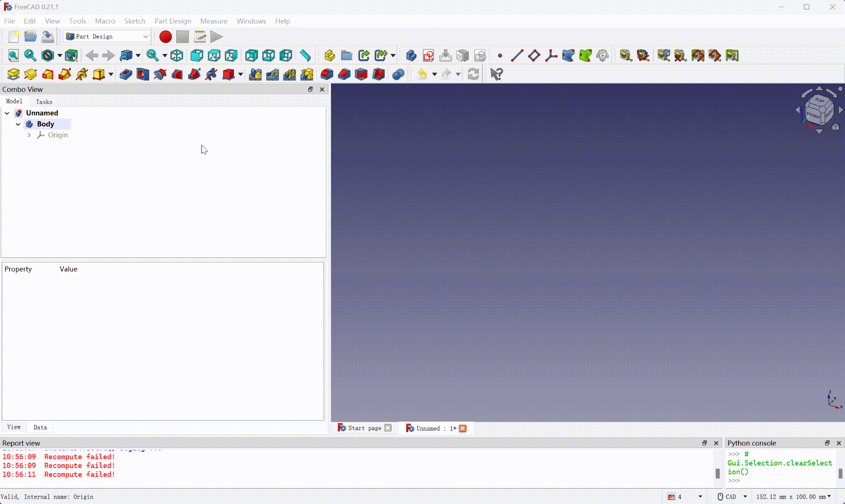This screenshot has width=845, height=504.
Task: Click the Fillet tool icon
Action: tap(327, 74)
